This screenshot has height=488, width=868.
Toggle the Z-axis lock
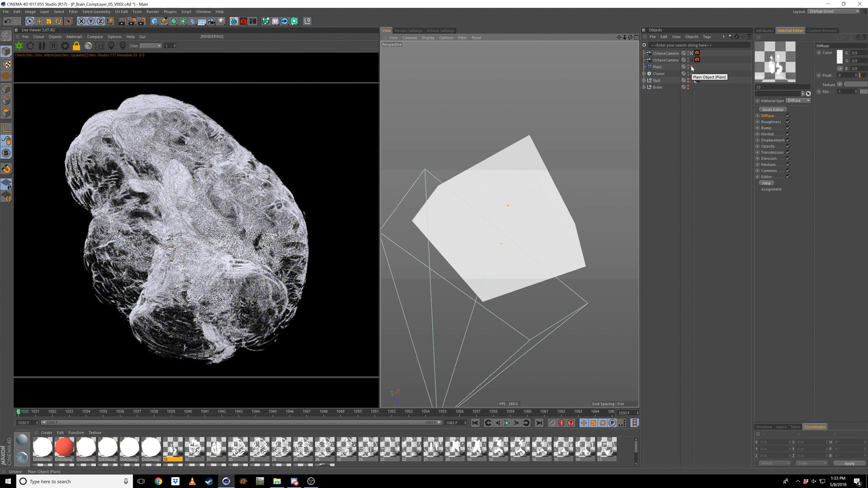coord(100,21)
